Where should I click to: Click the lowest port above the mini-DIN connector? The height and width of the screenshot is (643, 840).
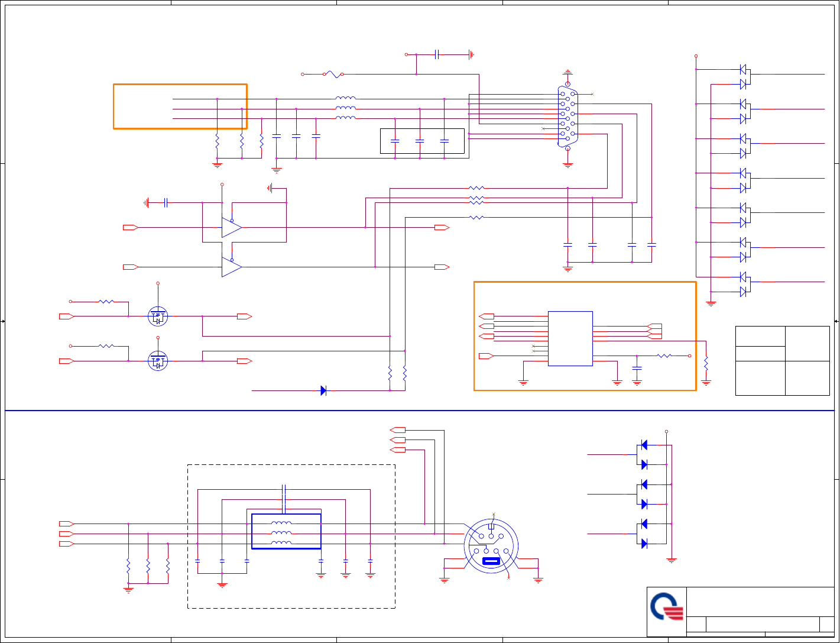[398, 450]
